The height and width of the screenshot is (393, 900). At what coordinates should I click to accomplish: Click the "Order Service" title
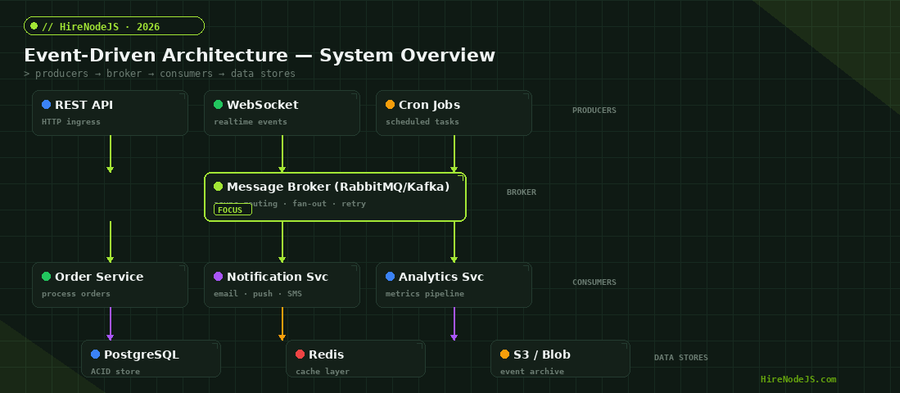pyautogui.click(x=99, y=277)
